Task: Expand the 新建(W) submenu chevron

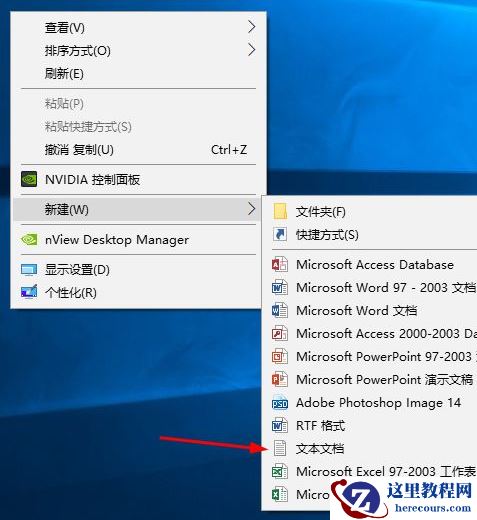Action: [x=252, y=209]
